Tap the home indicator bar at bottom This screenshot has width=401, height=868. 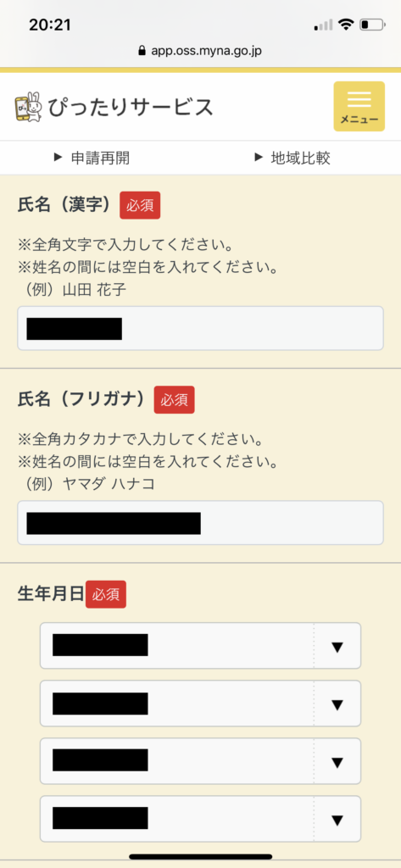(200, 857)
